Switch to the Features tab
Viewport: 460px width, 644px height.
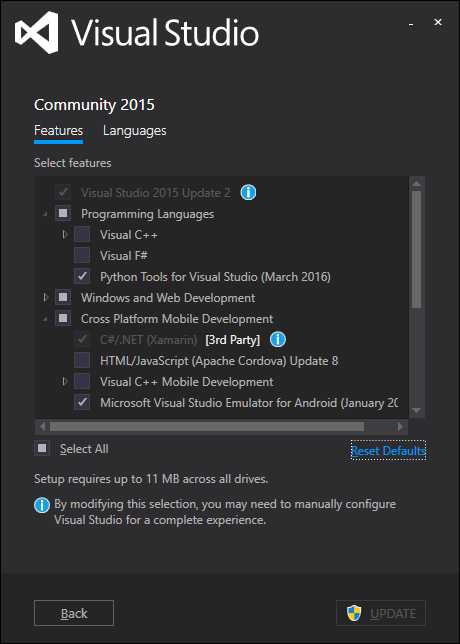(x=58, y=131)
